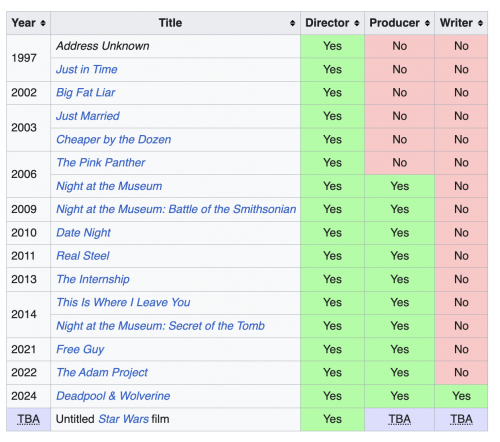Sort by Director column arrow icon

(357, 23)
